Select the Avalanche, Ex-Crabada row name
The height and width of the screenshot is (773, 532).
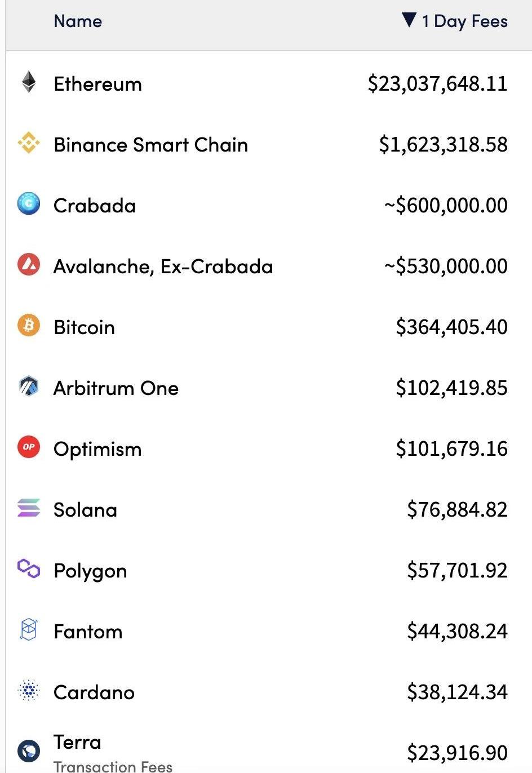coord(163,266)
